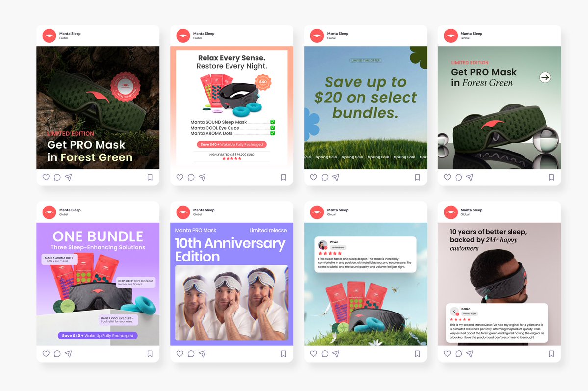The image size is (588, 391).
Task: Open Manta Sleep profile name on '10th Anniversary' post
Action: (x=204, y=210)
